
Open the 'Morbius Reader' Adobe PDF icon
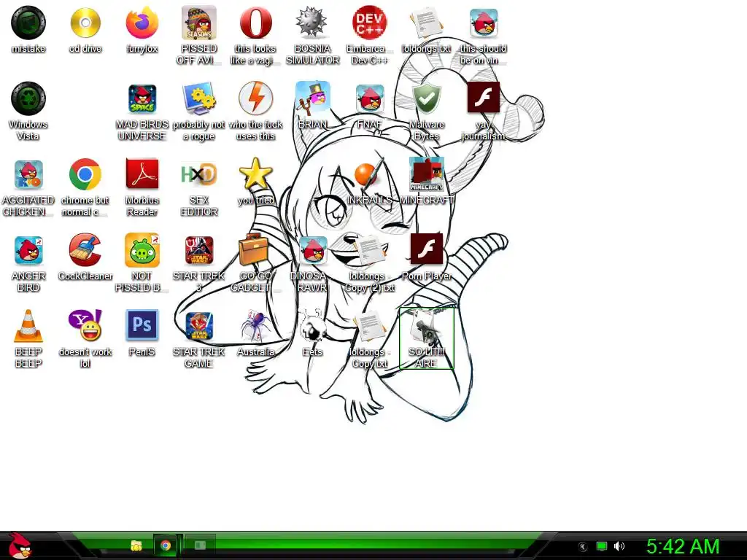tap(142, 174)
